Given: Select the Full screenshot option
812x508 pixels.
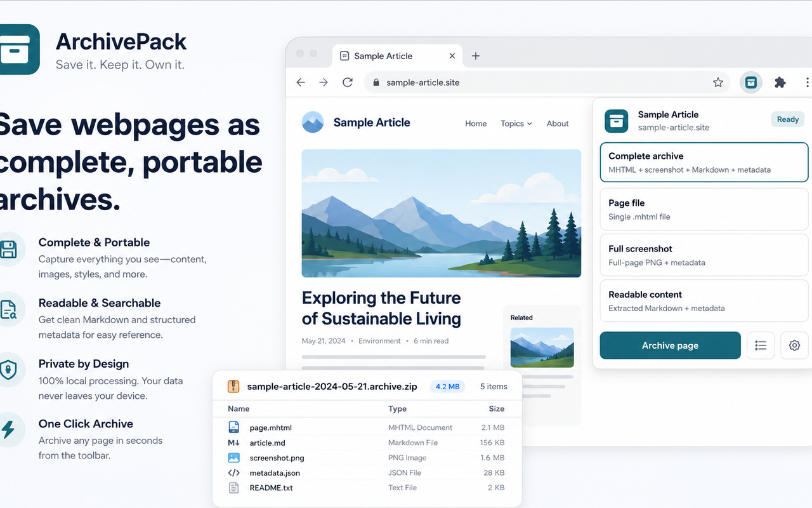Looking at the screenshot, I should pyautogui.click(x=704, y=255).
